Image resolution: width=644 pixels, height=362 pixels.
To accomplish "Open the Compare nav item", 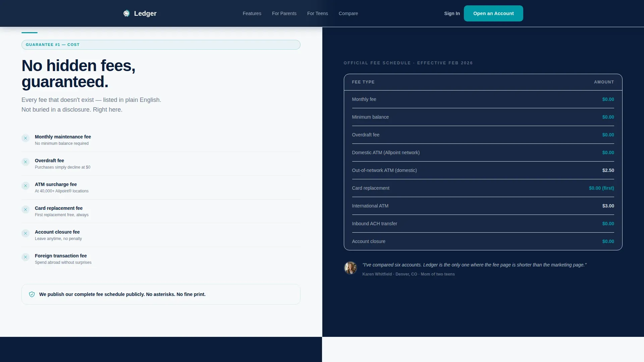I will 348,13.
